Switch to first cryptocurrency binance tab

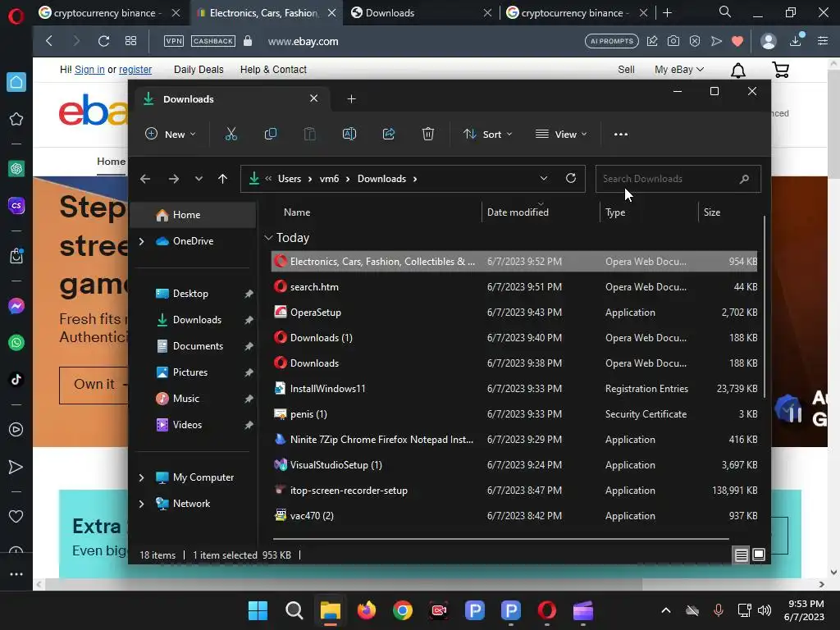pos(109,13)
